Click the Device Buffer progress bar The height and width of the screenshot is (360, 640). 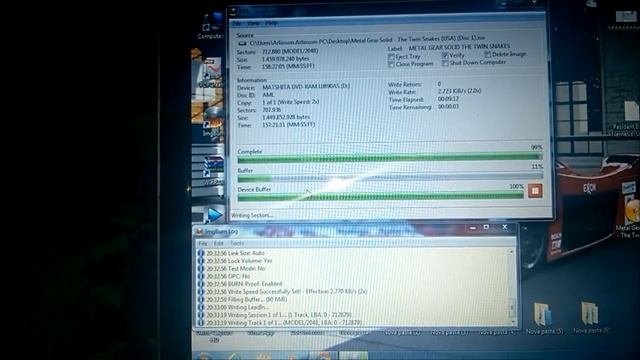[x=380, y=196]
